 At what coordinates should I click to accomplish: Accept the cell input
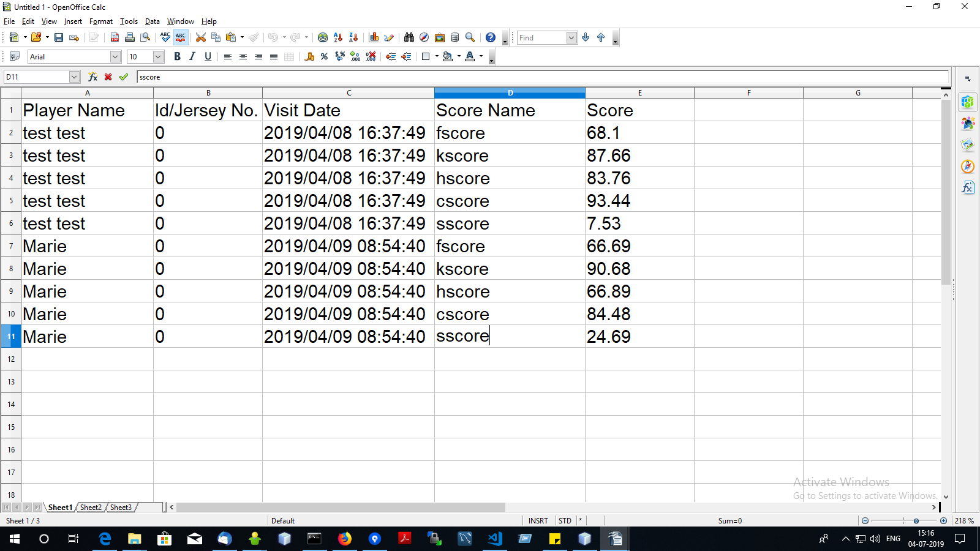(124, 77)
